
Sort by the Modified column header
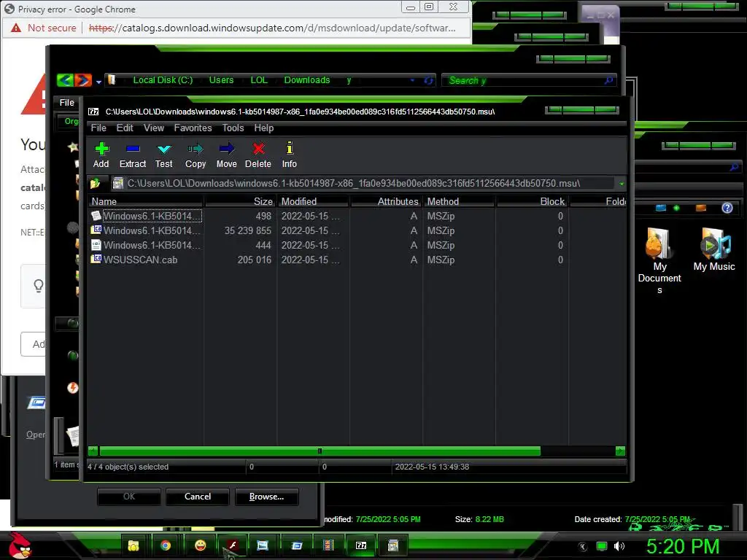313,201
